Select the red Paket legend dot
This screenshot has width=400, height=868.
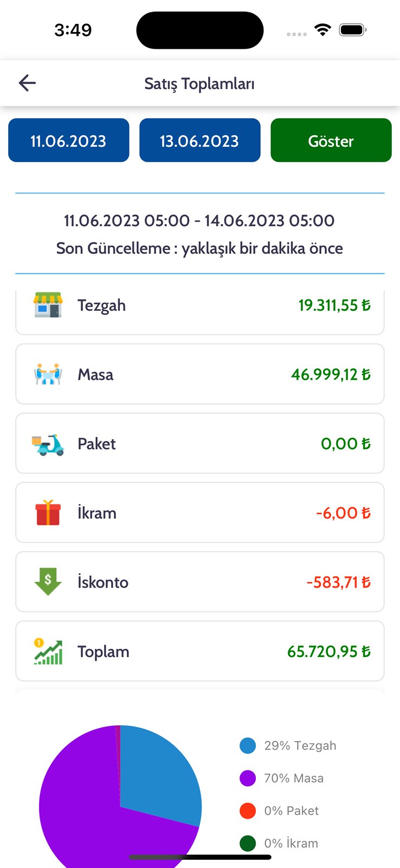248,811
